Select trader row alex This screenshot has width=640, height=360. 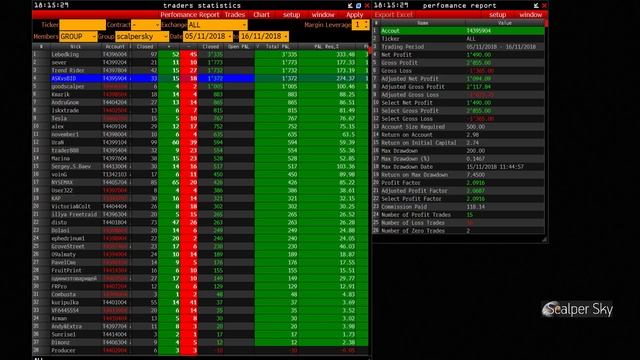click(200, 127)
